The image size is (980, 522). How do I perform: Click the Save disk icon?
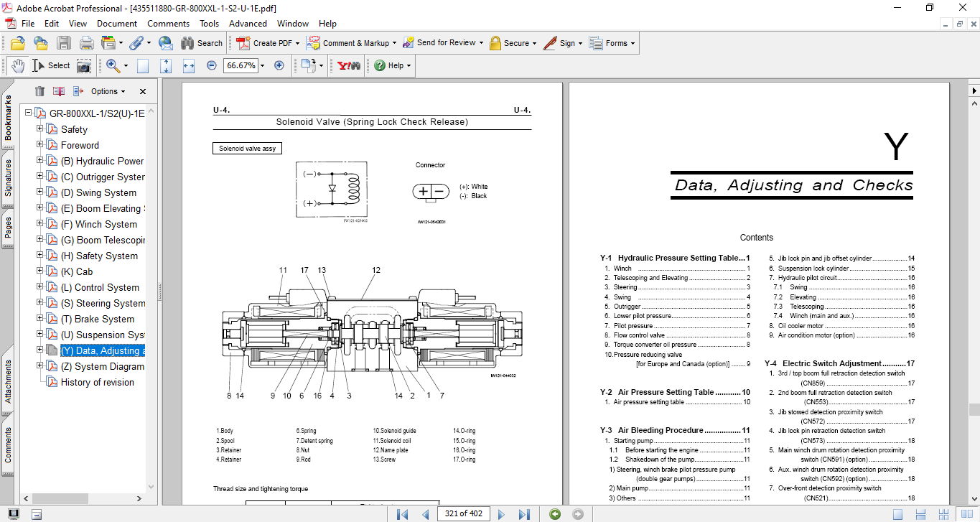pyautogui.click(x=64, y=43)
